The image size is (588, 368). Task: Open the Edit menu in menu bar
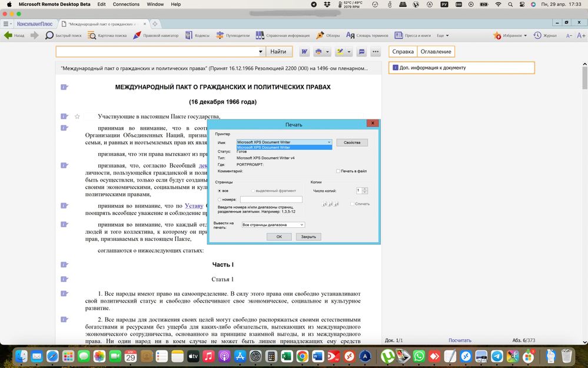[101, 4]
